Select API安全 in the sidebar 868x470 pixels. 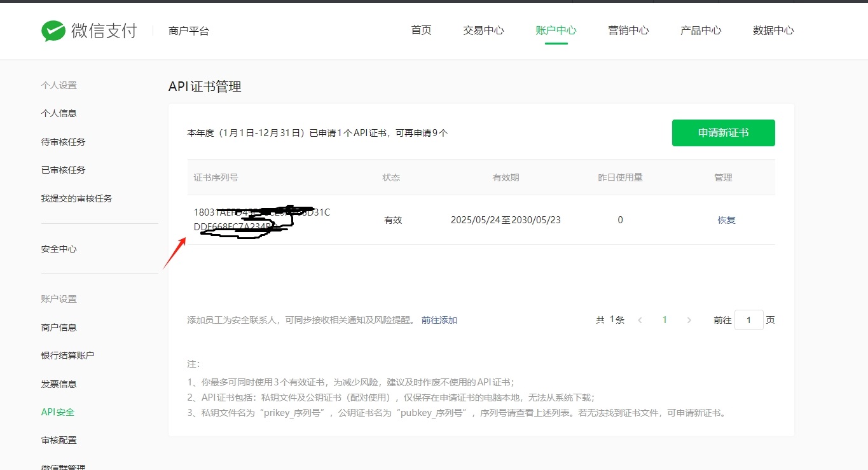(x=58, y=412)
